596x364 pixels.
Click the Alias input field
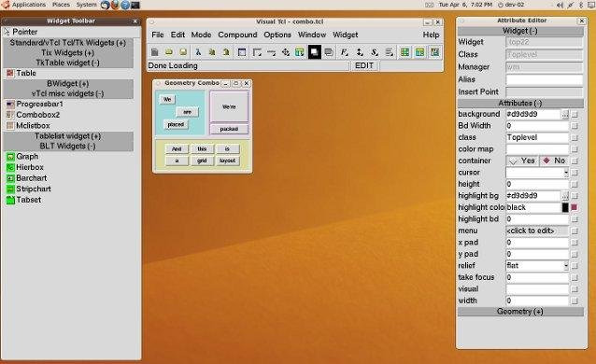click(545, 79)
